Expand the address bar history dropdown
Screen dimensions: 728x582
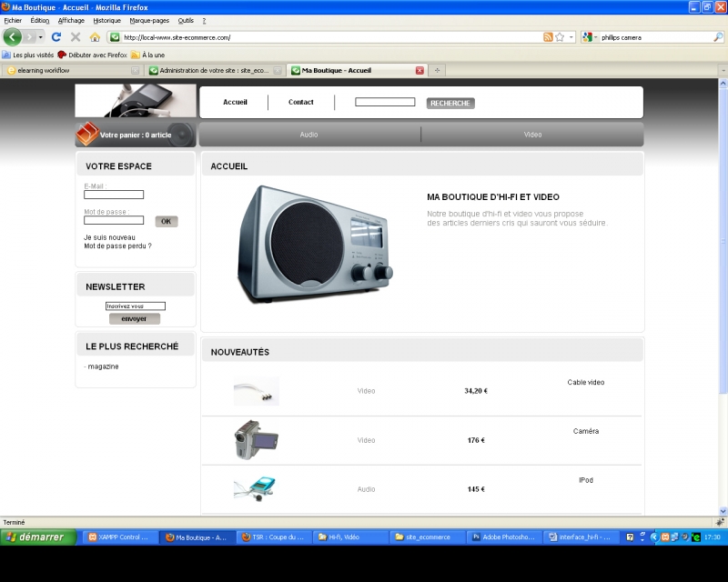tap(571, 37)
